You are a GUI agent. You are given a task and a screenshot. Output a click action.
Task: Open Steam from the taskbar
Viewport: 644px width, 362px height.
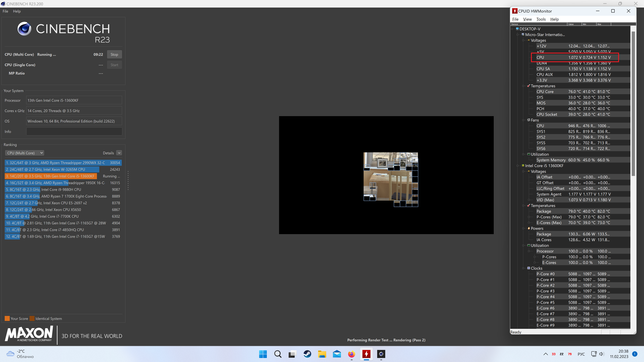tap(307, 354)
